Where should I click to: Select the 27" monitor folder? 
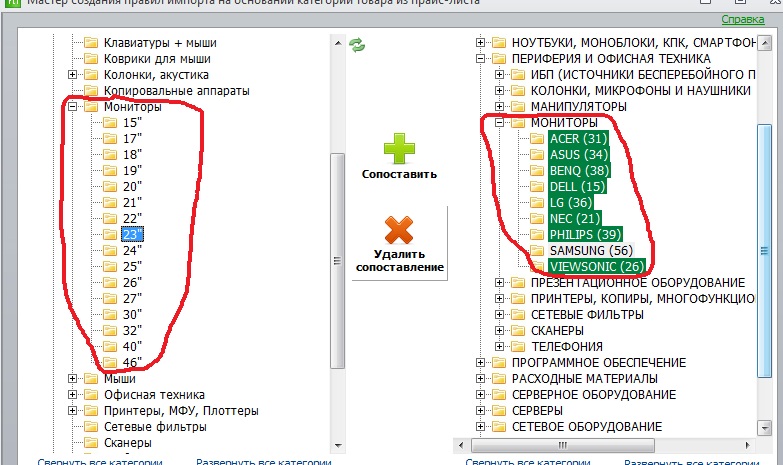132,298
